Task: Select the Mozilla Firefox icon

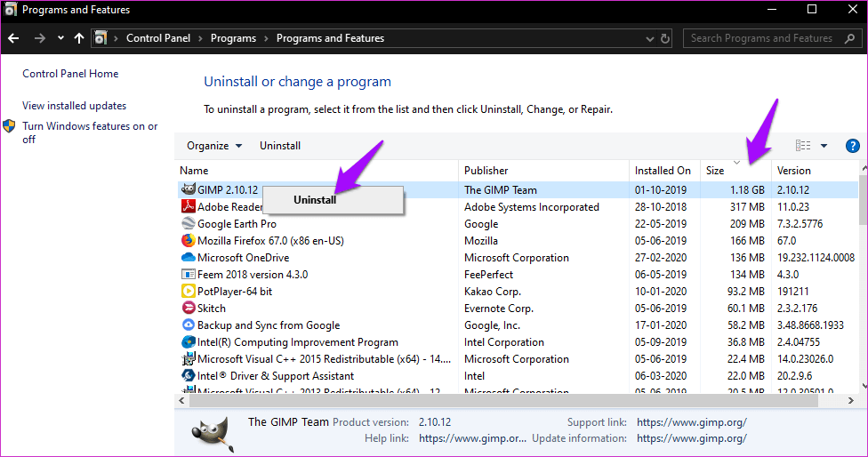Action: 189,240
